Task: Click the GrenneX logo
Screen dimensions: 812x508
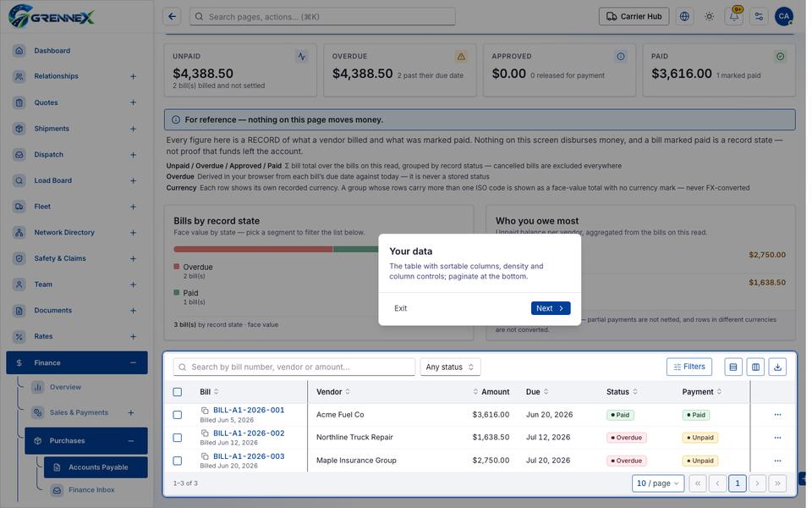Action: click(x=52, y=16)
